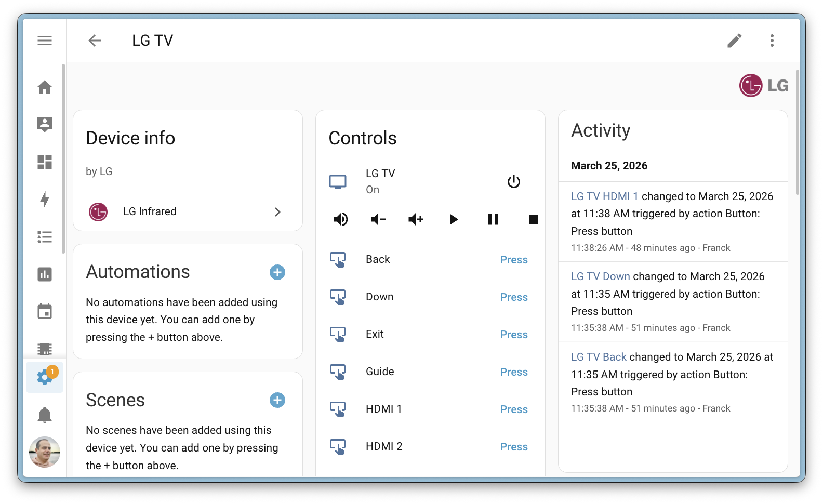Edit device settings with pencil icon
The image size is (823, 504).
tap(734, 41)
